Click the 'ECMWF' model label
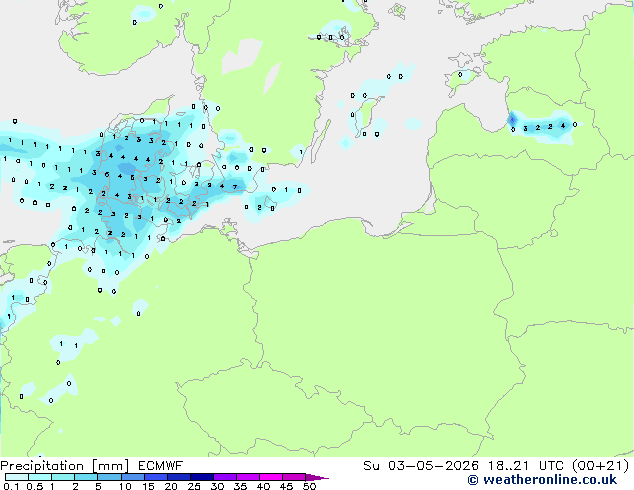Viewport: 634px width, 490px height. point(161,466)
